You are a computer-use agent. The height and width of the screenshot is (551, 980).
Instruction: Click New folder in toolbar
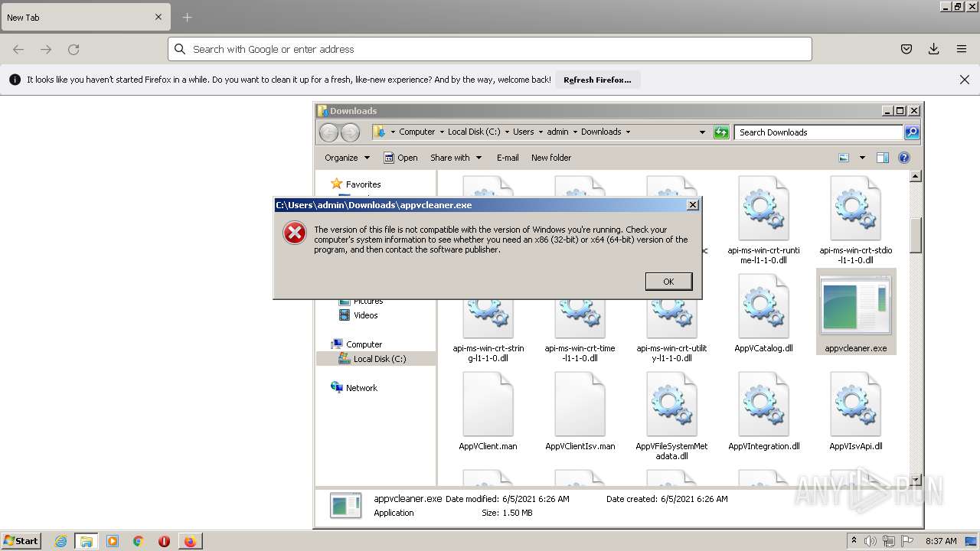[x=551, y=158]
